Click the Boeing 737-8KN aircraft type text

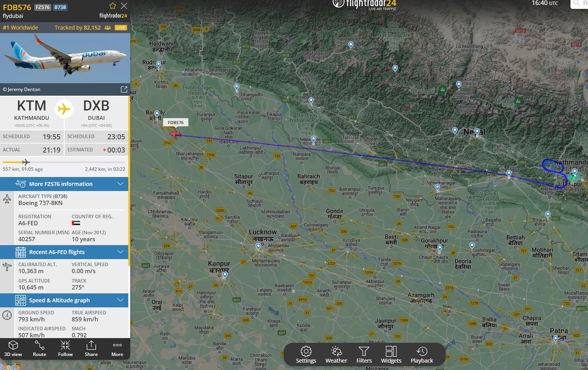[40, 203]
